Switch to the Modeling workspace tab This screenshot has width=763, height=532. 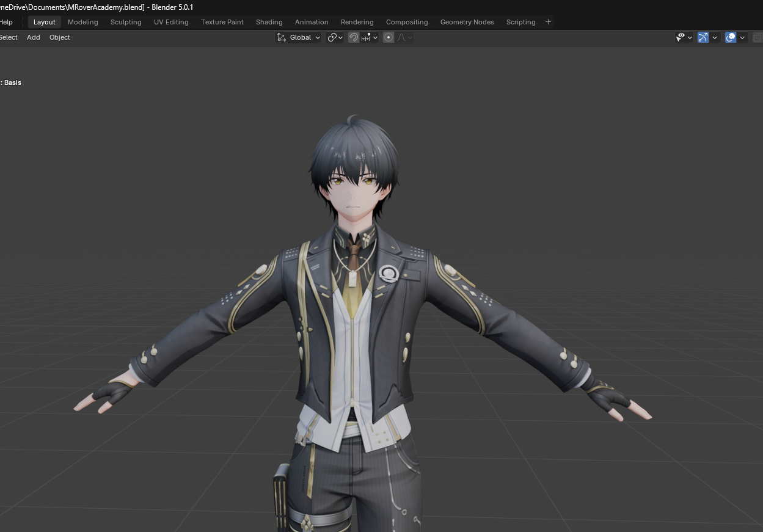tap(82, 22)
